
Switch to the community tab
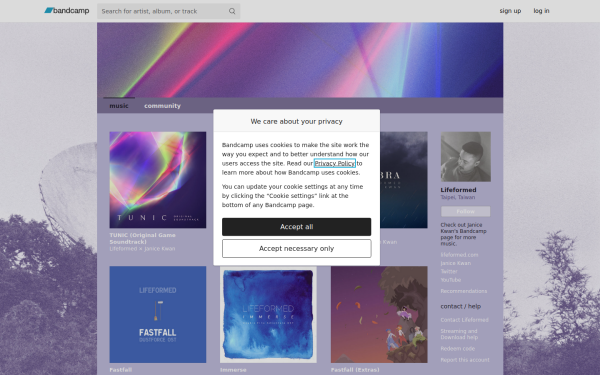[162, 106]
